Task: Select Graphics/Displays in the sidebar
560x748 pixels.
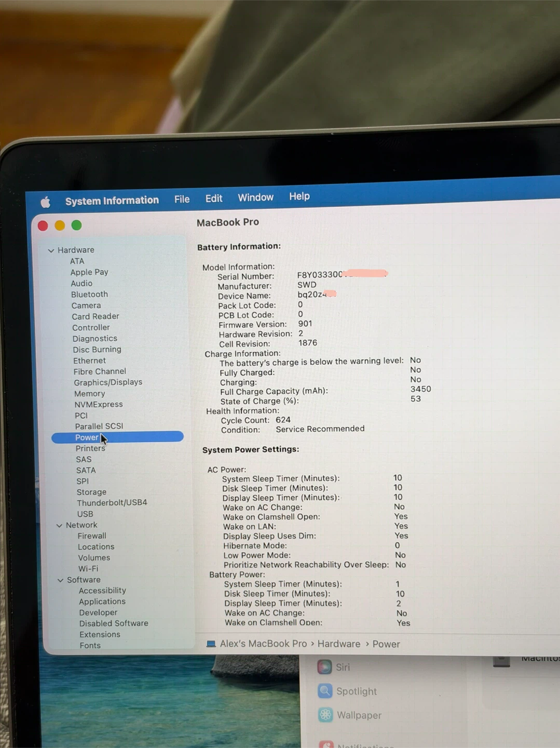Action: coord(108,382)
